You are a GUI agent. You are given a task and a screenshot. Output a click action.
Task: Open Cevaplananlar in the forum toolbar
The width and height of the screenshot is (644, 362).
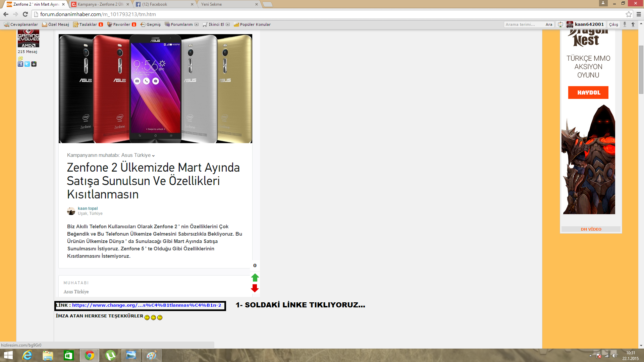click(21, 24)
